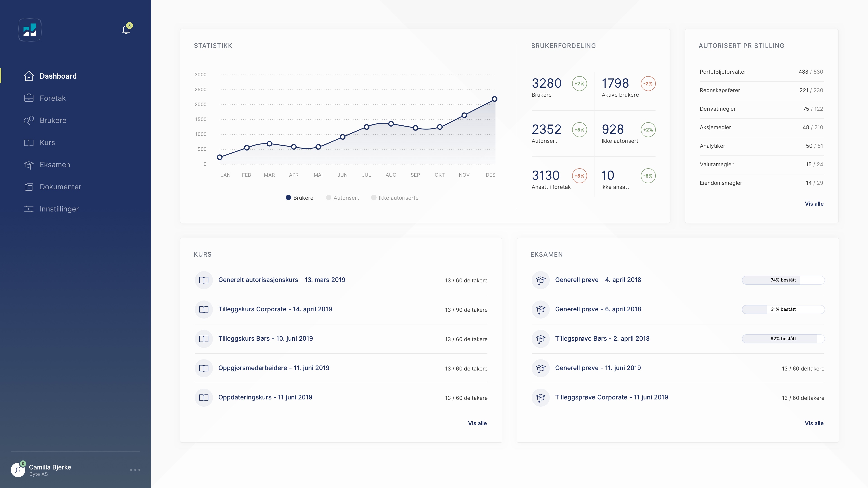Viewport: 868px width, 488px height.
Task: Click the Innstillinger sliders icon
Action: click(x=29, y=209)
